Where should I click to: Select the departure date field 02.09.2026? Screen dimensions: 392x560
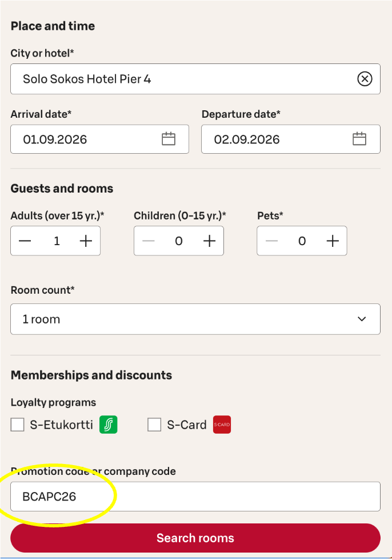[x=291, y=139]
